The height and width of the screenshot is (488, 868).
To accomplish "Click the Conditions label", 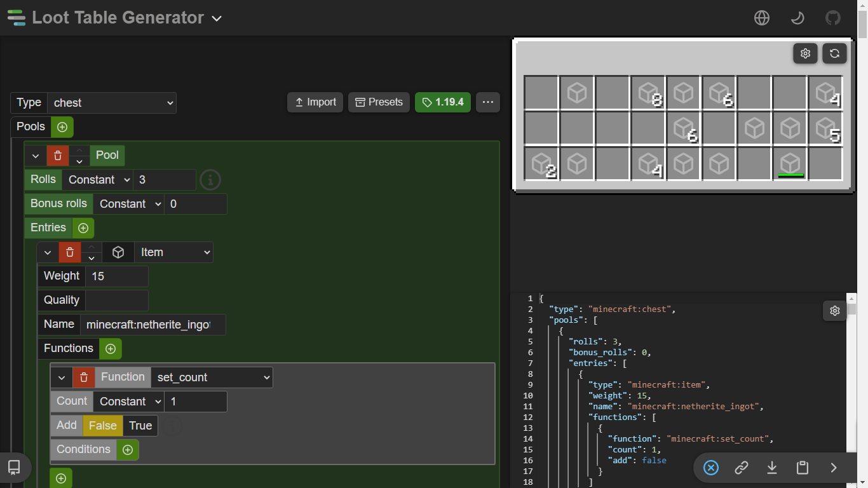I will pos(83,450).
